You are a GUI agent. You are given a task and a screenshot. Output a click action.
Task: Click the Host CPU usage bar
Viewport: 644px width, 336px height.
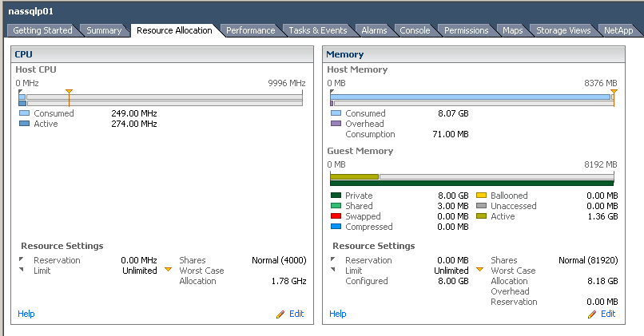161,100
